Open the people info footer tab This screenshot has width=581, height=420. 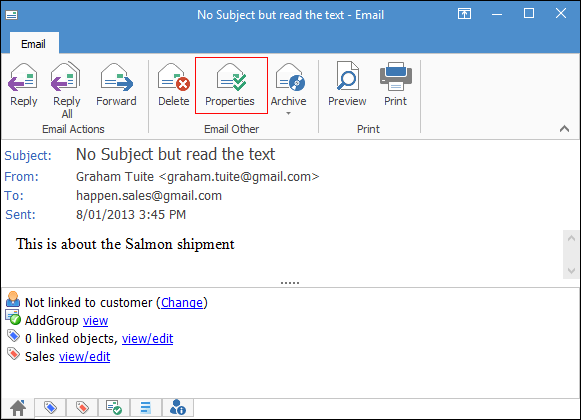(177, 408)
